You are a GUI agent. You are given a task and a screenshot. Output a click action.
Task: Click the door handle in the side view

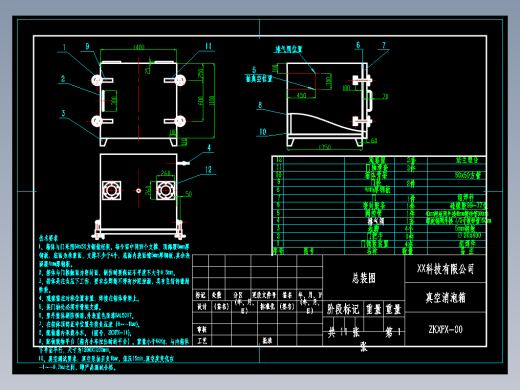tap(369, 100)
